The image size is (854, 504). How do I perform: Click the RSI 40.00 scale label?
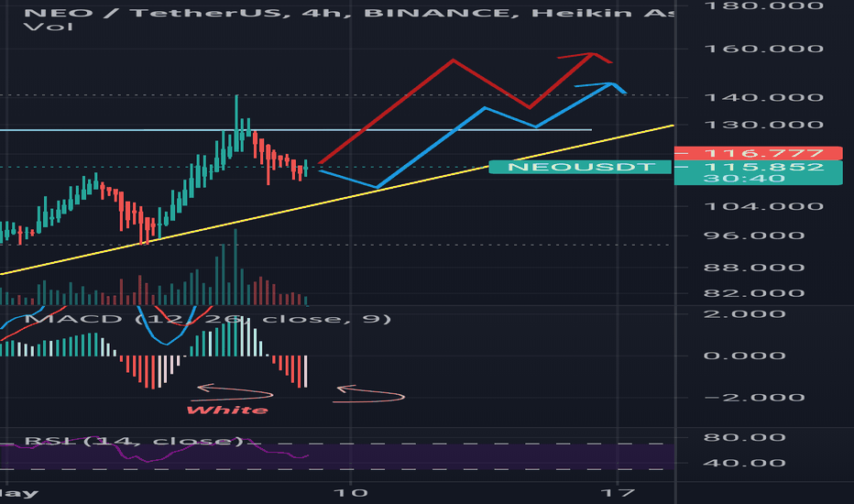pyautogui.click(x=744, y=463)
